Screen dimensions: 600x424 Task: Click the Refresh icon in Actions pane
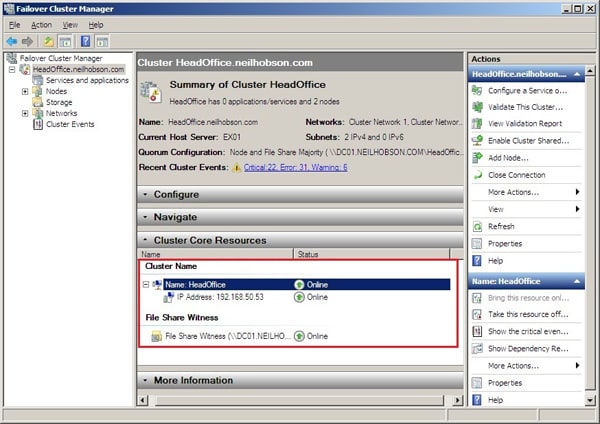(x=477, y=227)
